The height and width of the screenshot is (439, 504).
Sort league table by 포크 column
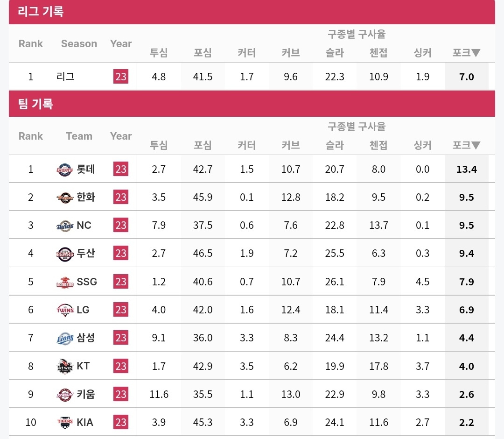pos(466,53)
